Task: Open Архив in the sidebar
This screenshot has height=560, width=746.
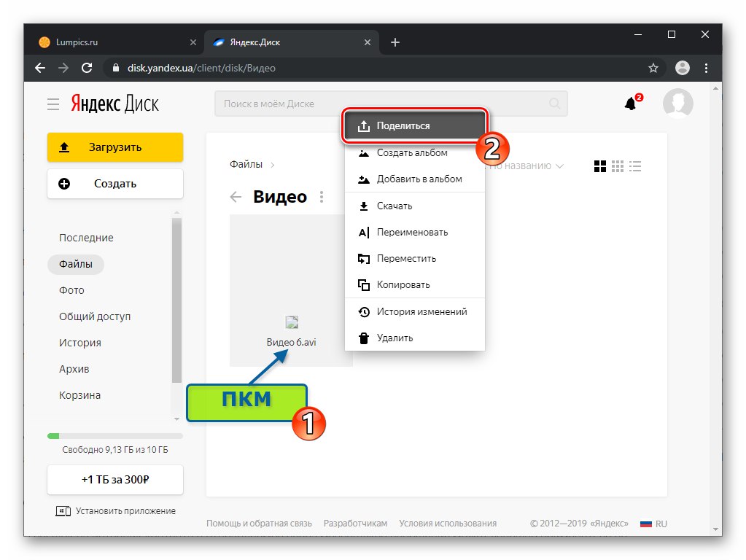Action: click(74, 369)
